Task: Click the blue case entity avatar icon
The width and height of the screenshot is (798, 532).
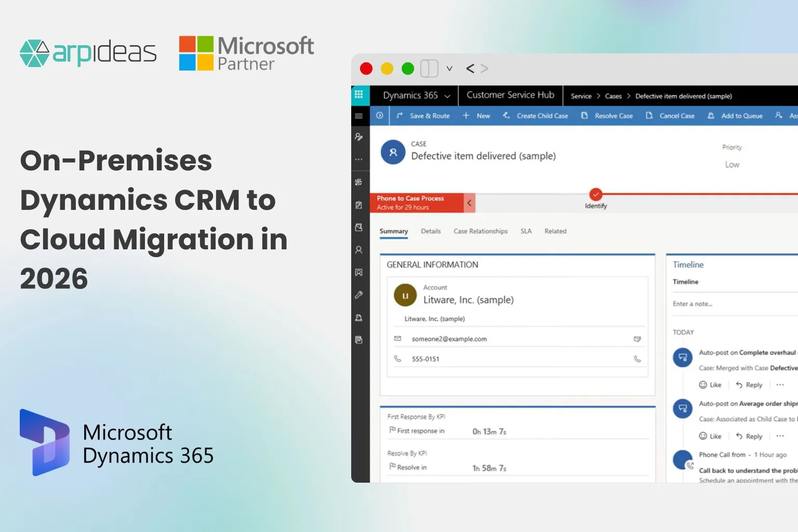Action: point(393,152)
